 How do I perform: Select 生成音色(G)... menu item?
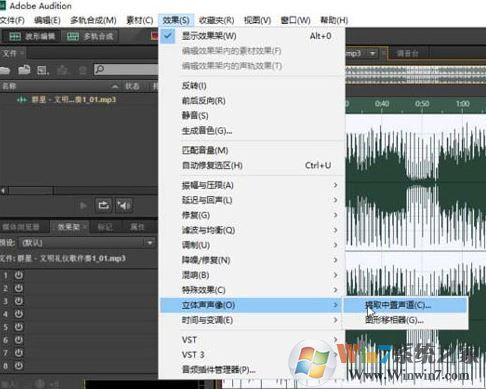pos(252,131)
